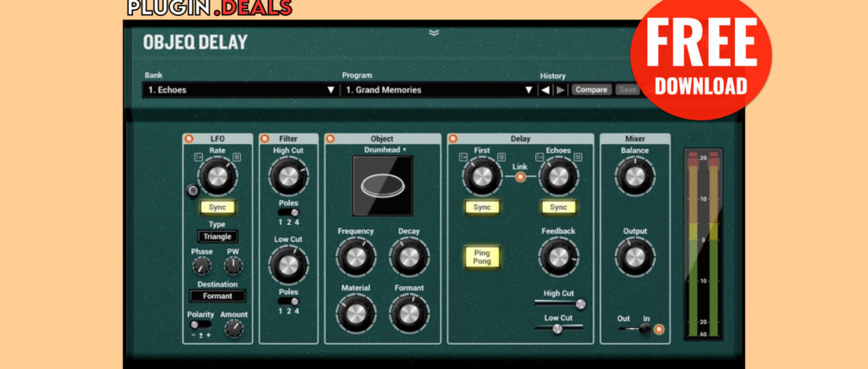Toggle the Out/In bypass switch
This screenshot has height=369, width=868.
coord(635,329)
